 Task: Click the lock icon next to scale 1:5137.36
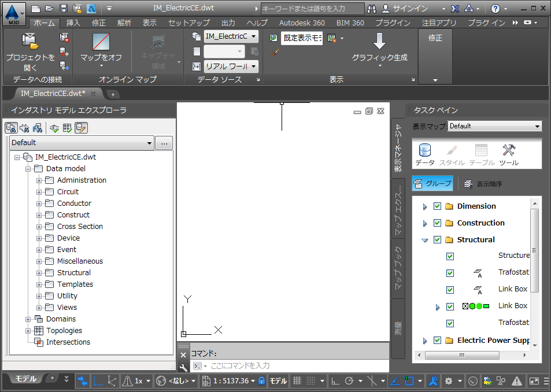pos(261,381)
